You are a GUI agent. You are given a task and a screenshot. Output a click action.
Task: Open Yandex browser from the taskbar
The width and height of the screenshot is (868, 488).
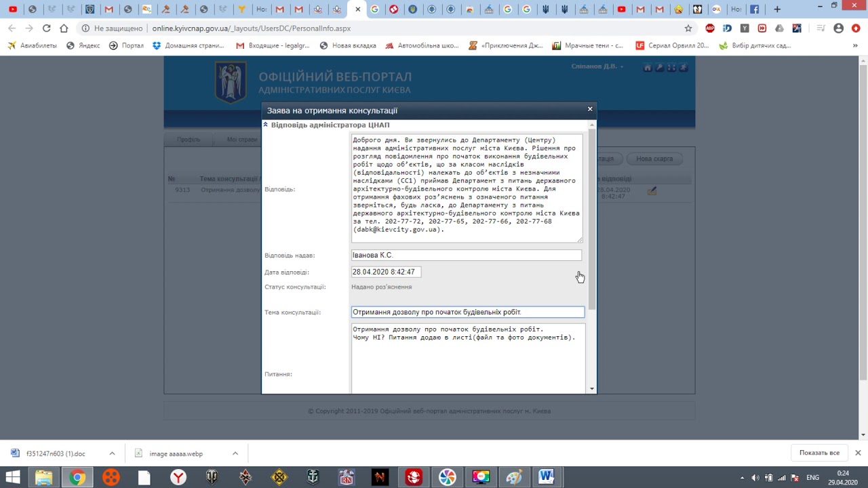pyautogui.click(x=178, y=478)
